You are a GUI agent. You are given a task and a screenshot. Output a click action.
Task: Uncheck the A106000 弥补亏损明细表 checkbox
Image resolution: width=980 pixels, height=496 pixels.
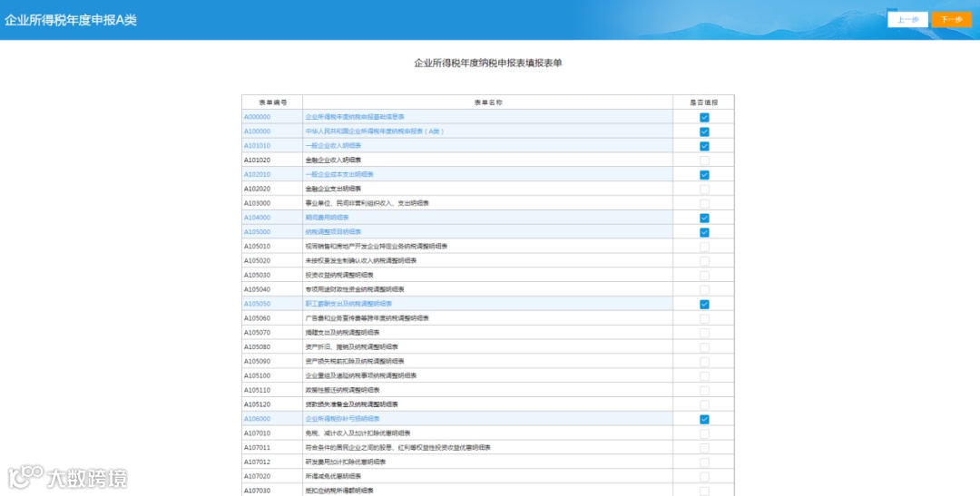704,419
